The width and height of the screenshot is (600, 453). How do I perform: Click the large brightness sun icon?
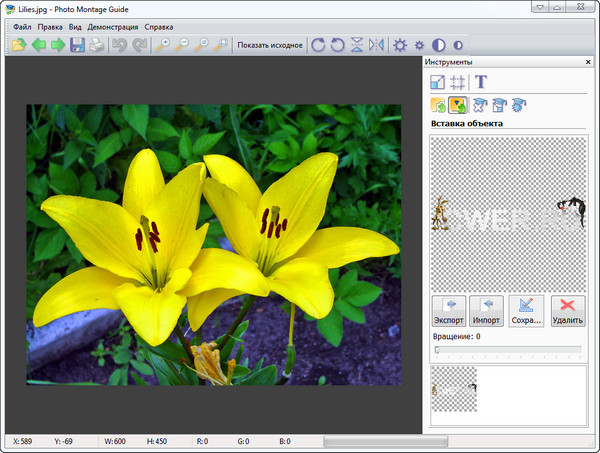pyautogui.click(x=400, y=45)
